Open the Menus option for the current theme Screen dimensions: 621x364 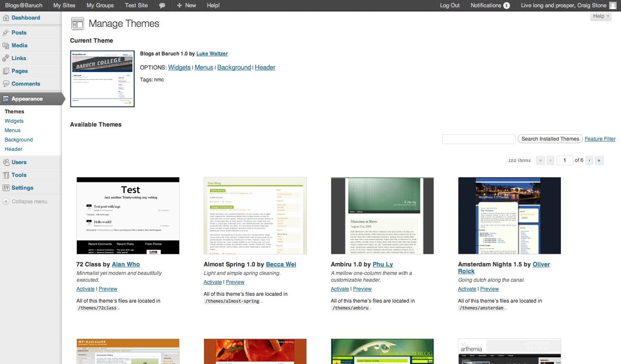click(204, 67)
